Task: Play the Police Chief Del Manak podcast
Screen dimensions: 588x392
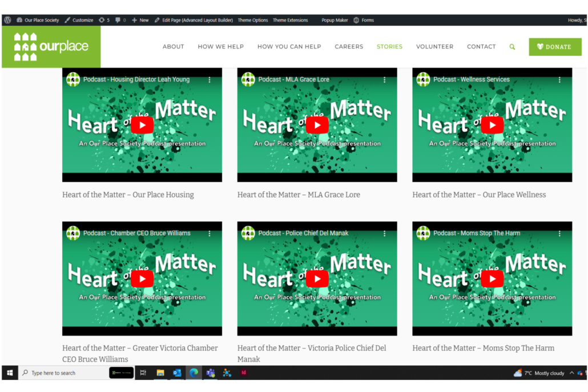Action: (317, 279)
